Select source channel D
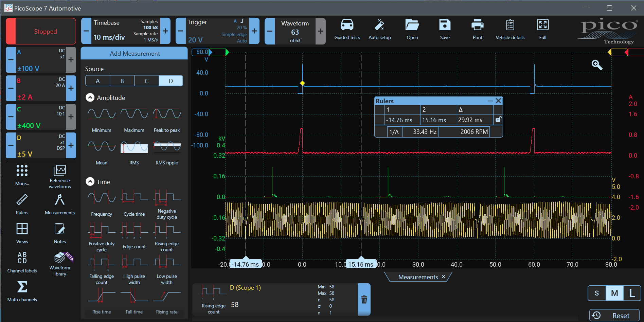The height and width of the screenshot is (322, 644). coord(171,81)
